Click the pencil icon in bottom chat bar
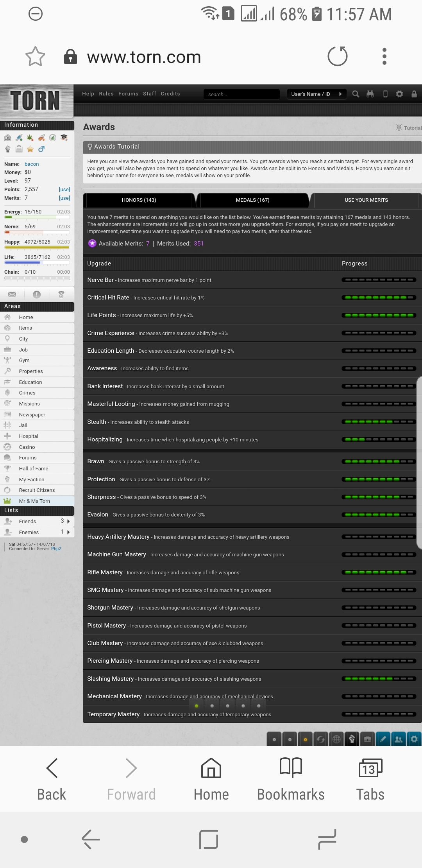This screenshot has width=422, height=868. pos(383,739)
